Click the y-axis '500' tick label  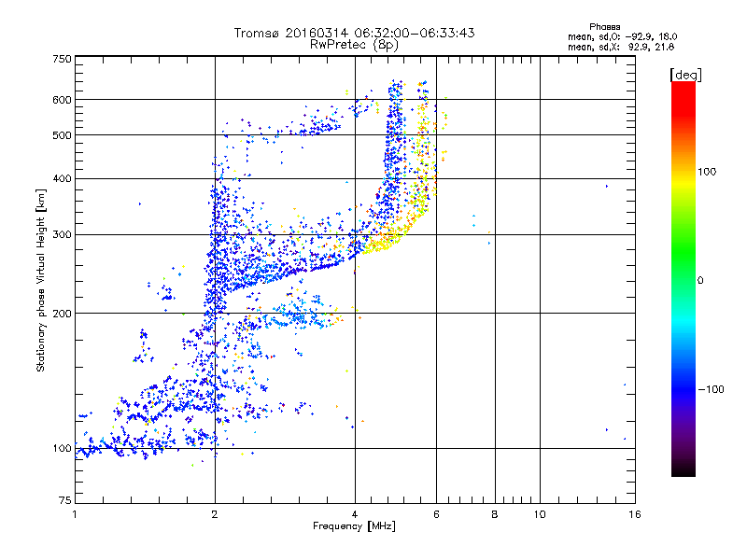(62, 135)
